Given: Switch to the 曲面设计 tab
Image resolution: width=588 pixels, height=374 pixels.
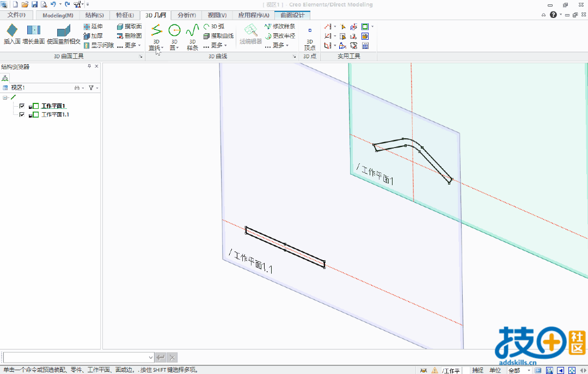Looking at the screenshot, I should click(292, 15).
